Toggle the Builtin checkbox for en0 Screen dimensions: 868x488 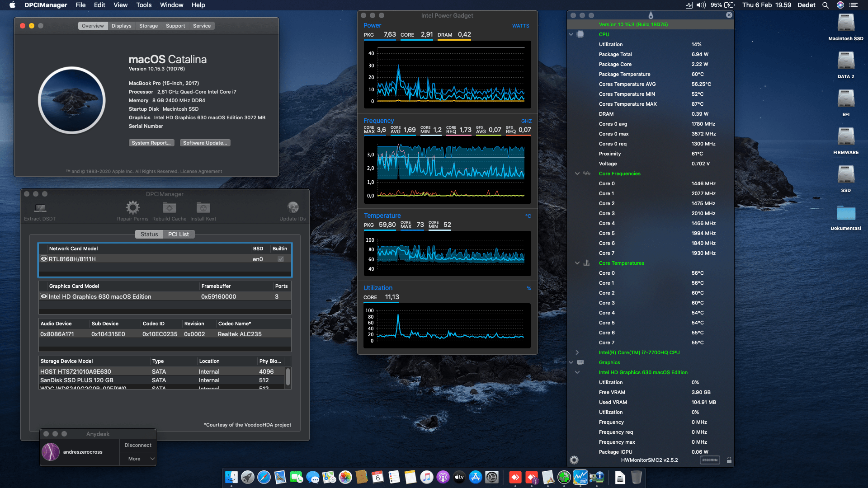[x=281, y=259]
